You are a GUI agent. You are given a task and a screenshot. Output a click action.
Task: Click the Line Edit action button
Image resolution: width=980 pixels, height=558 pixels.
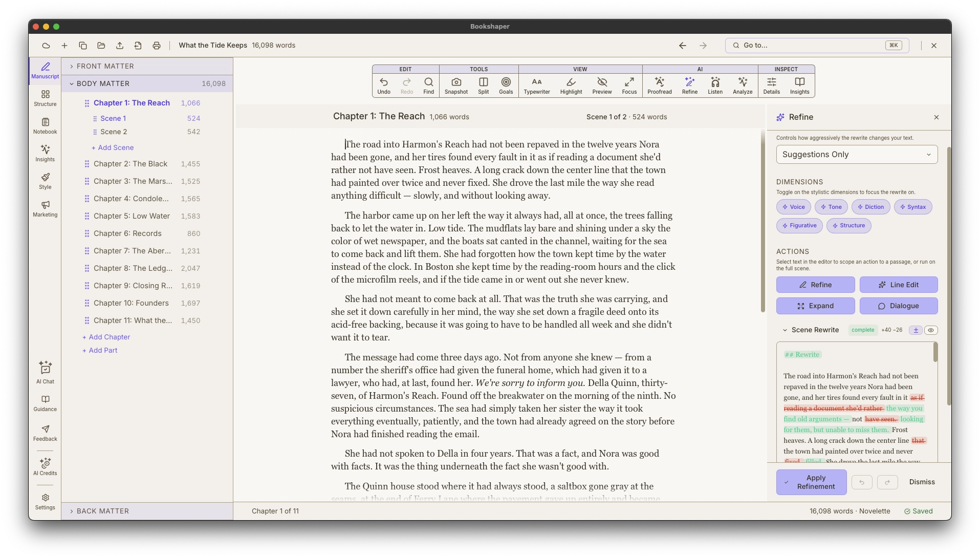pos(899,285)
